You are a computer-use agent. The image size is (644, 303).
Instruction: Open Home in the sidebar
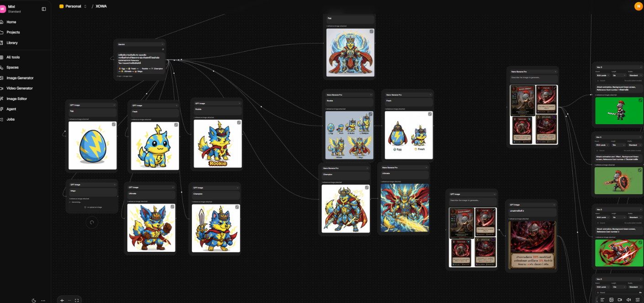(11, 22)
